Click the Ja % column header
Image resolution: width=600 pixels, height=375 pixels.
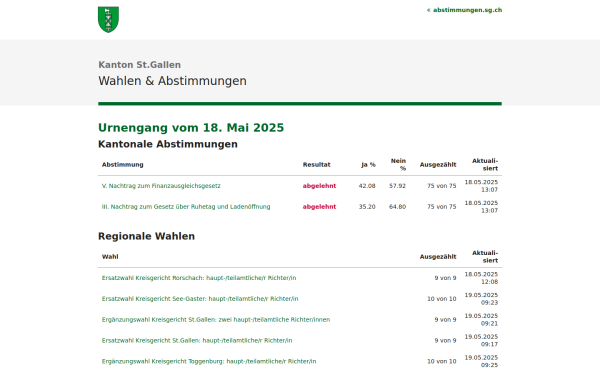[368, 165]
